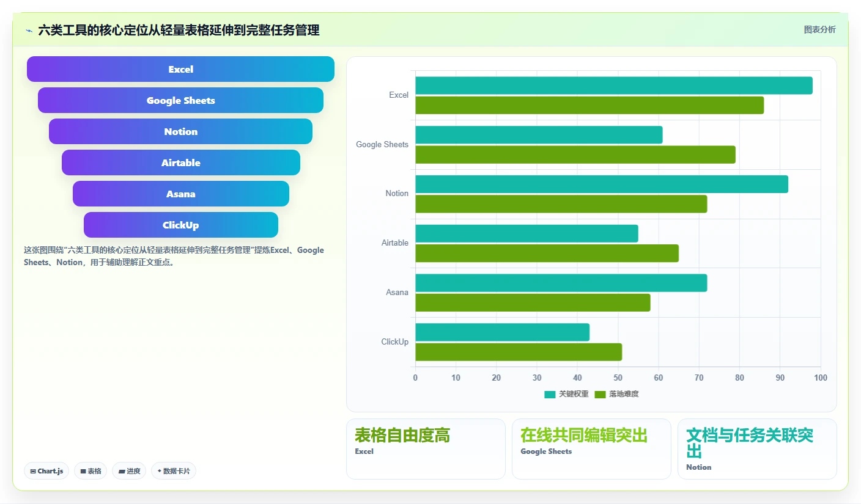This screenshot has width=861, height=504.
Task: Select the Google Sheets funnel bar
Action: 180,100
